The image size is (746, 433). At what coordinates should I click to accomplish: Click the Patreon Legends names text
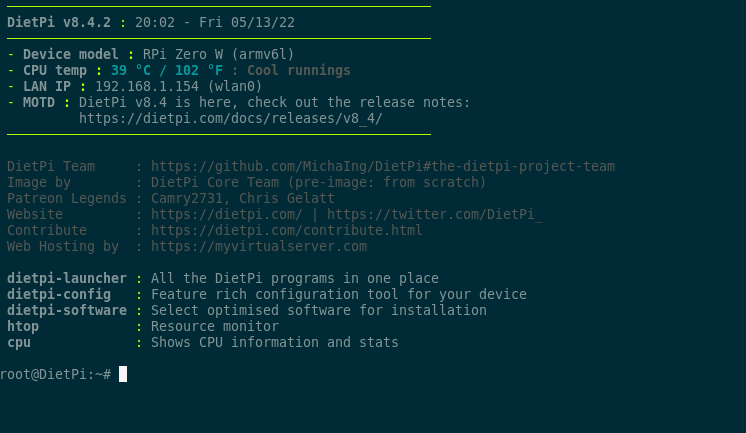243,198
